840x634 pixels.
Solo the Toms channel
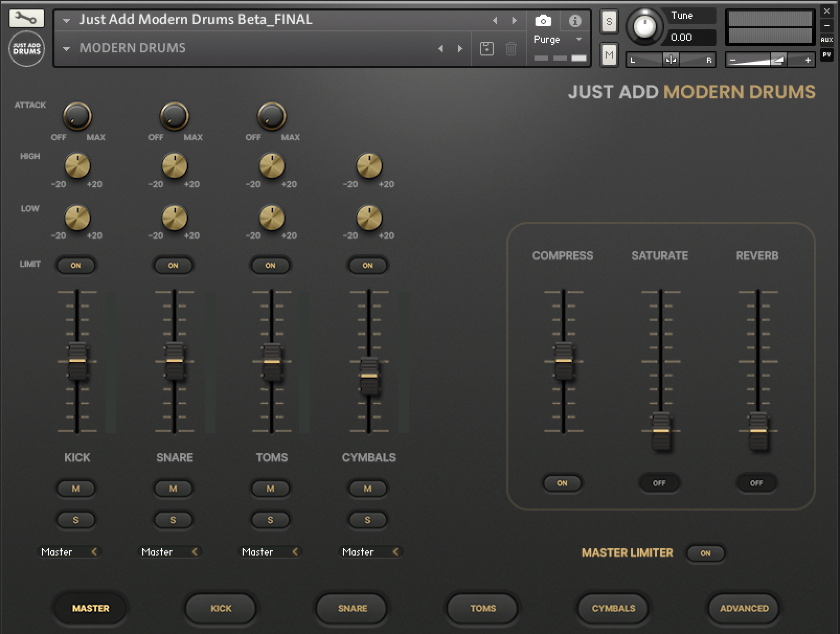[270, 520]
